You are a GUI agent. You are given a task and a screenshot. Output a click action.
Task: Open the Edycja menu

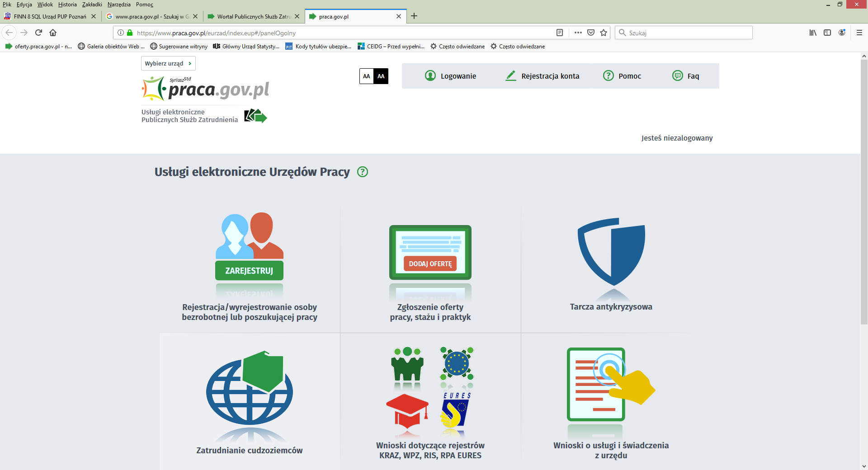click(24, 5)
